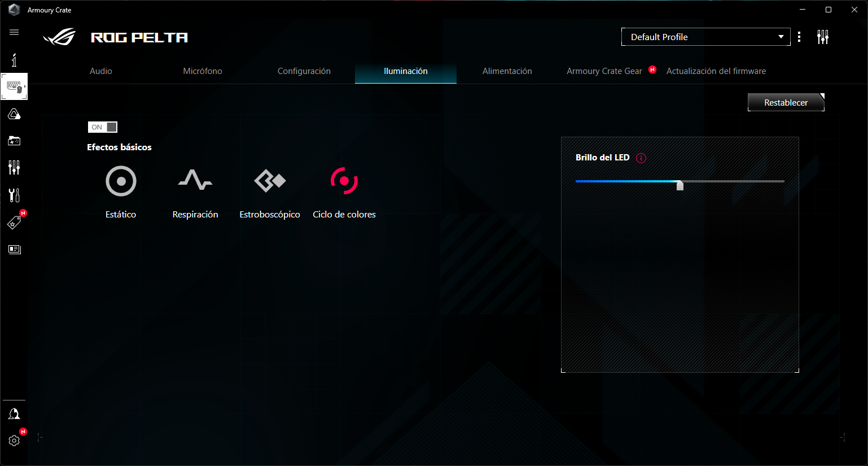Image resolution: width=868 pixels, height=466 pixels.
Task: Open the Actualización del firmware tab
Action: coord(716,71)
